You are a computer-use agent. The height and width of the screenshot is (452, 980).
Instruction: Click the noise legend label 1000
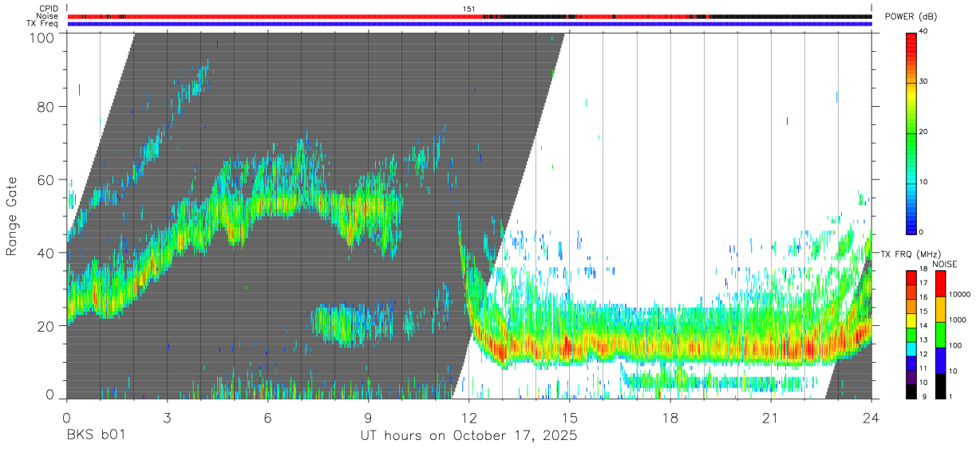pyautogui.click(x=958, y=320)
